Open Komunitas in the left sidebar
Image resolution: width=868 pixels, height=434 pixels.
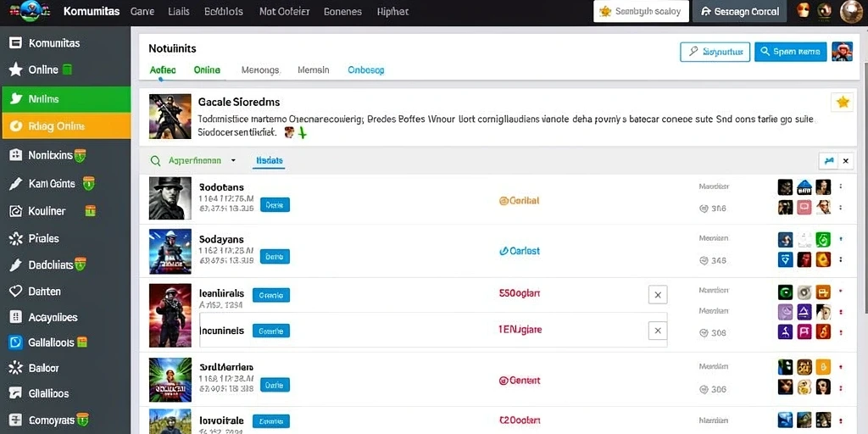pyautogui.click(x=65, y=42)
